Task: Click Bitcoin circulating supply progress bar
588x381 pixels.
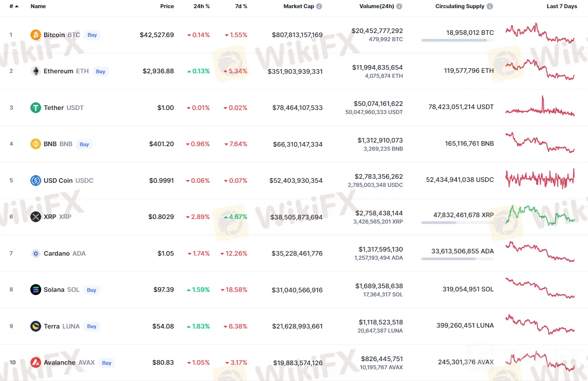Action: click(457, 40)
